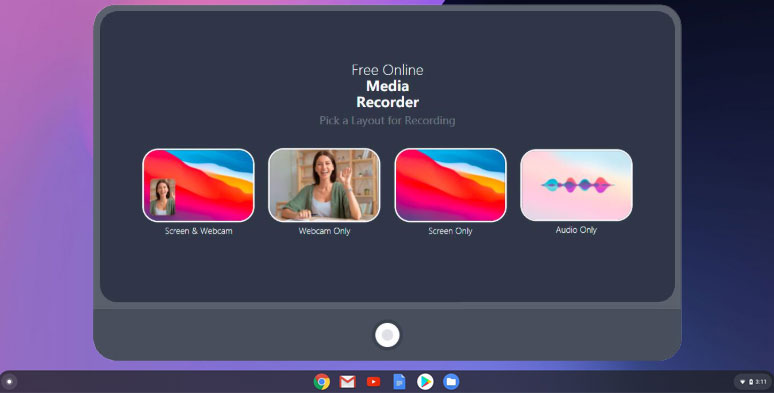Image resolution: width=774 pixels, height=393 pixels.
Task: Click the "Audio Only" label
Action: point(576,230)
